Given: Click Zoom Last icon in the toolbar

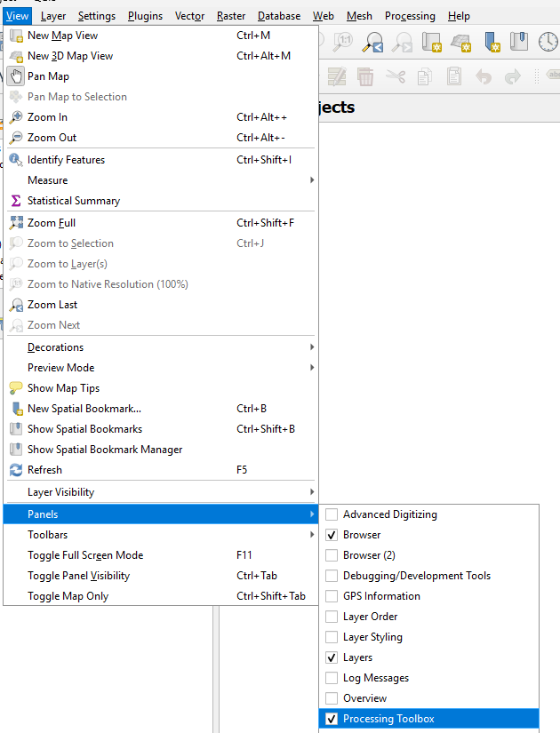Looking at the screenshot, I should 373,42.
